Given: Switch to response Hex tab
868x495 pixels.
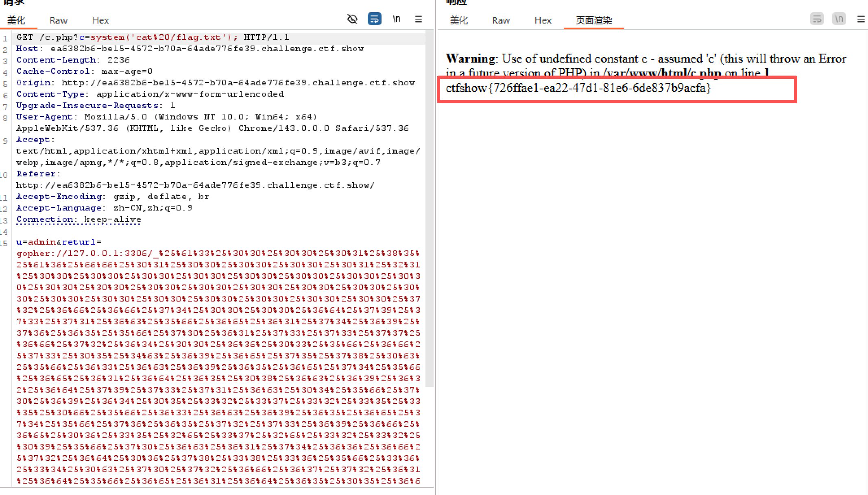Looking at the screenshot, I should pos(543,20).
